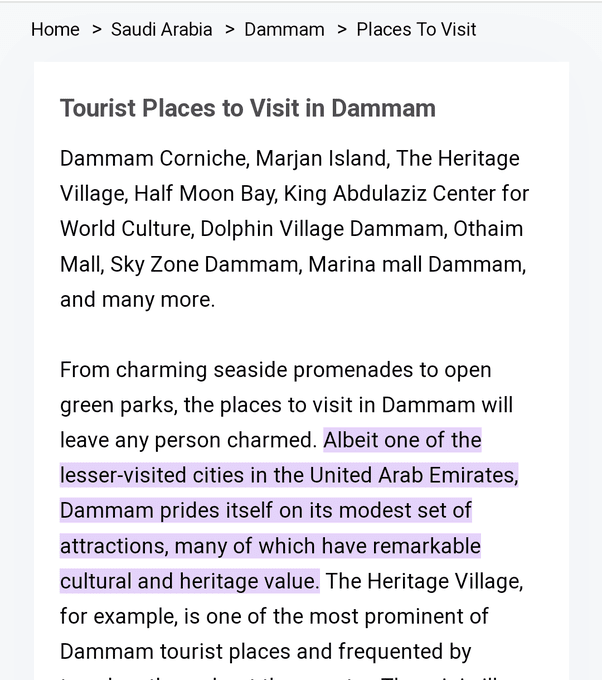Click the highlighted 'cultural and heritage value' phrase

point(189,581)
